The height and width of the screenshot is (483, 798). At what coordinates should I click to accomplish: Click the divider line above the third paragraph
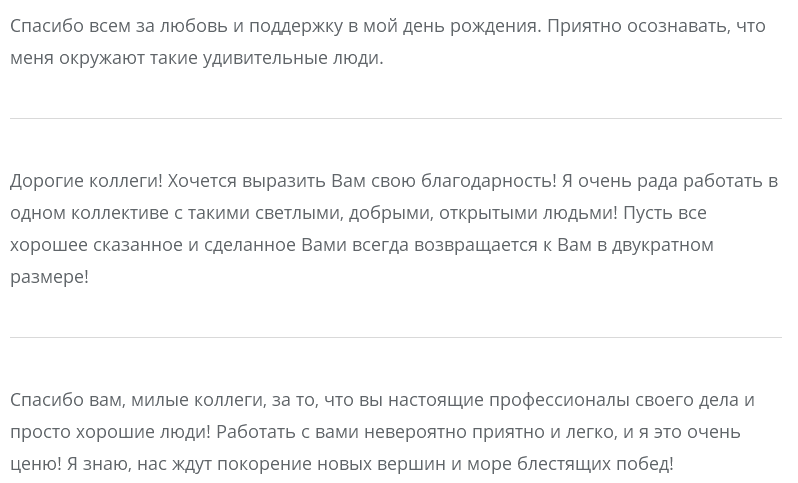[396, 337]
